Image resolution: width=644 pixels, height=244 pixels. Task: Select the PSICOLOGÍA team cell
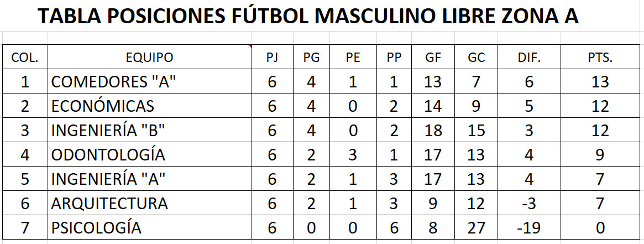[x=149, y=227]
